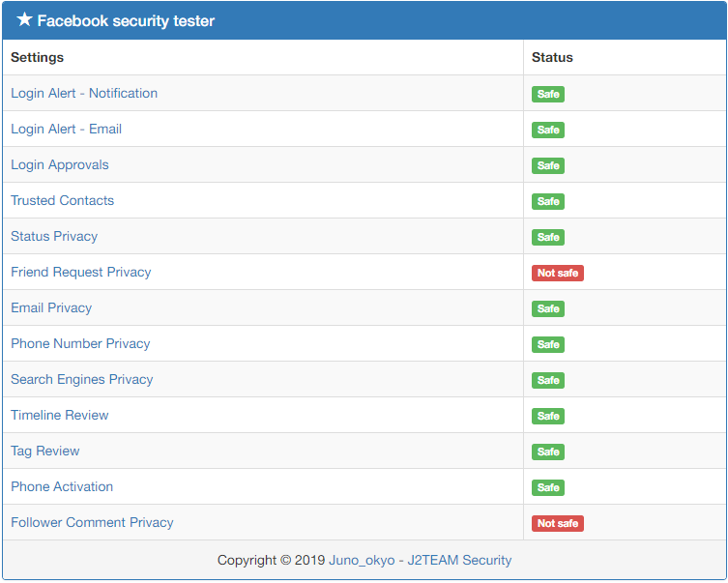This screenshot has width=728, height=583.
Task: Go to Trusted Contacts setting
Action: pos(62,200)
